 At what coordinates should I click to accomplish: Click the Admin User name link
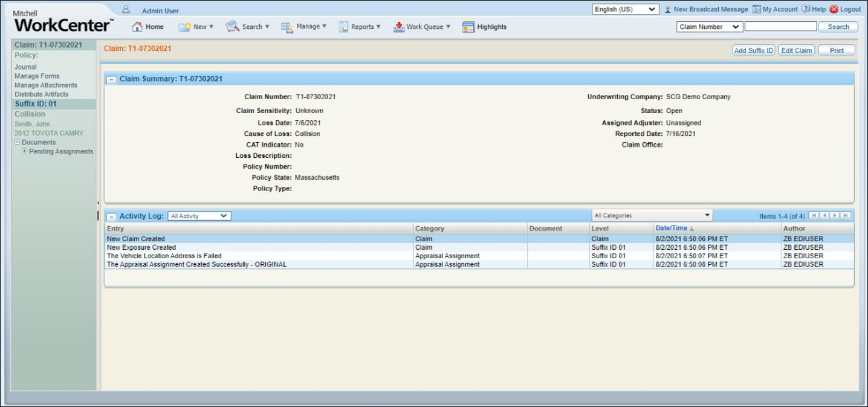tap(160, 11)
